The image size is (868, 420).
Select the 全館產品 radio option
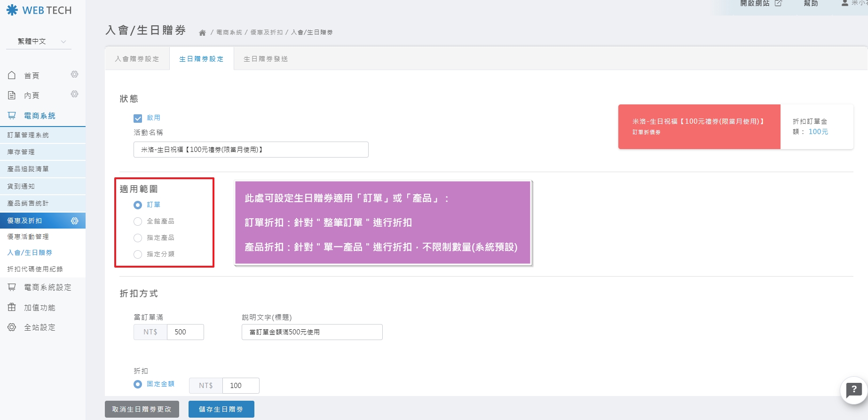click(138, 222)
